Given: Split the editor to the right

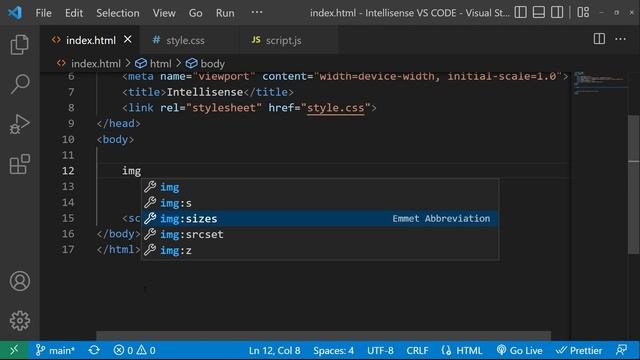Looking at the screenshot, I should tap(599, 39).
